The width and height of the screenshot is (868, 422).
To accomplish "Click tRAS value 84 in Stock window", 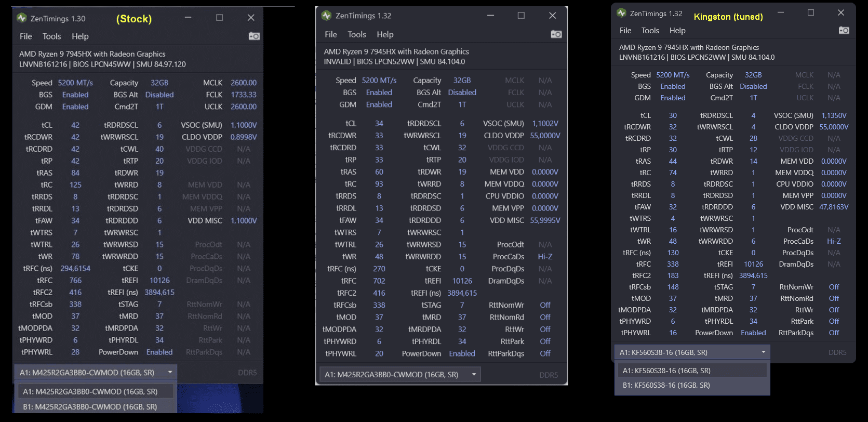I will click(x=75, y=173).
